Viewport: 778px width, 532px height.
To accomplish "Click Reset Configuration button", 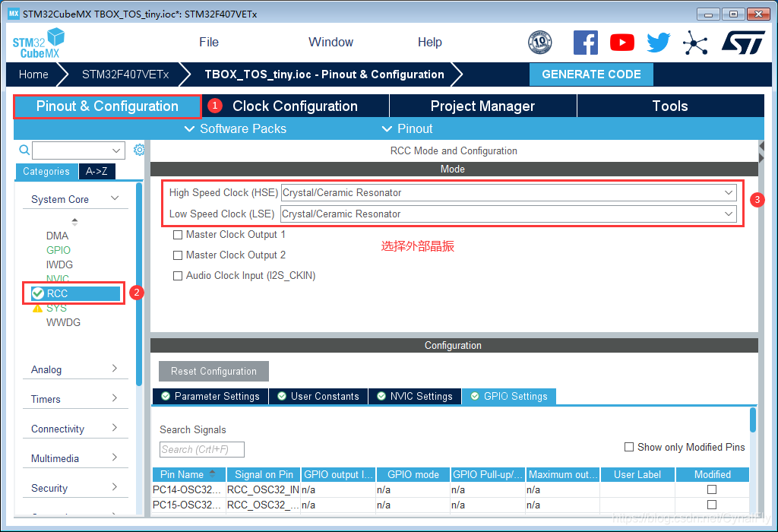I will tap(213, 371).
